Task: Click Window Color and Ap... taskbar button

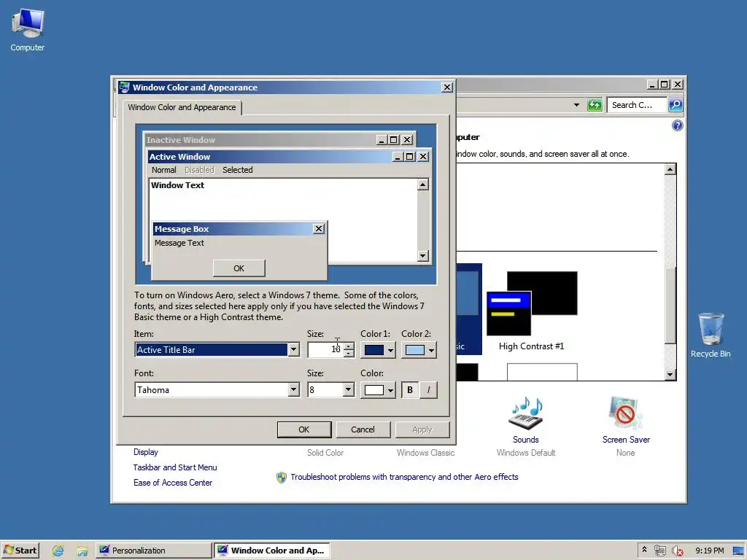Action: pyautogui.click(x=271, y=551)
